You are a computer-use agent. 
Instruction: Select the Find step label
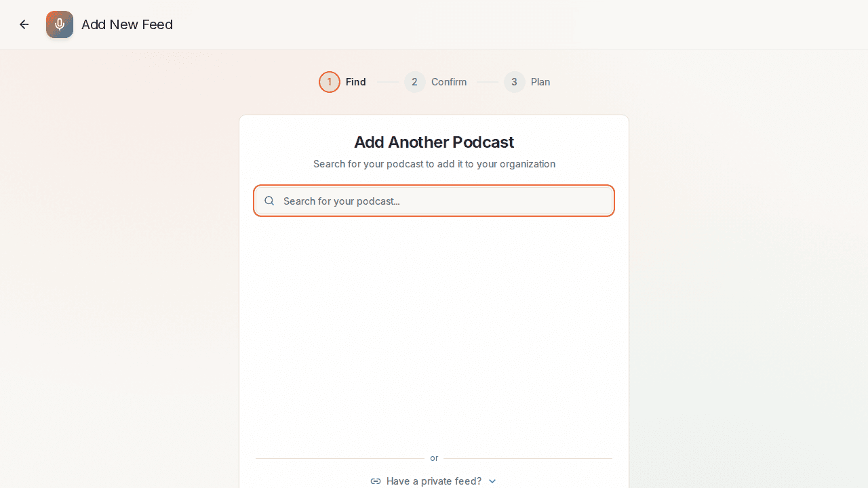[x=355, y=81]
